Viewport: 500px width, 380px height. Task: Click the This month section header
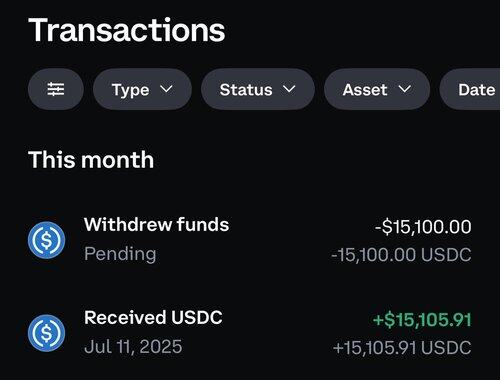tap(91, 160)
